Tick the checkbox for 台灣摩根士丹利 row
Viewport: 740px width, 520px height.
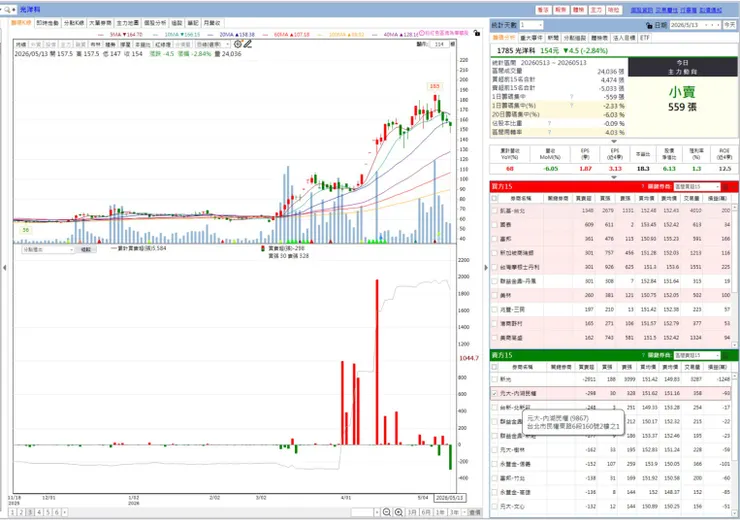[x=495, y=267]
